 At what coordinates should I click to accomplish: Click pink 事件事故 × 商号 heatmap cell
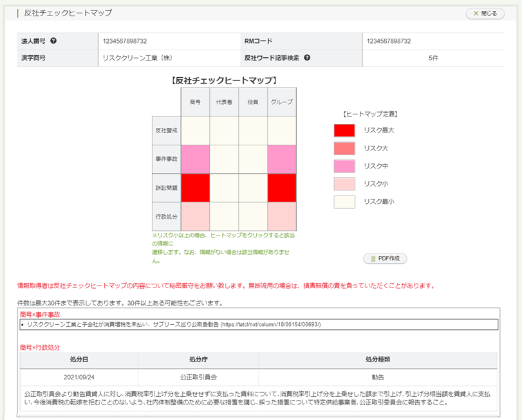click(195, 159)
